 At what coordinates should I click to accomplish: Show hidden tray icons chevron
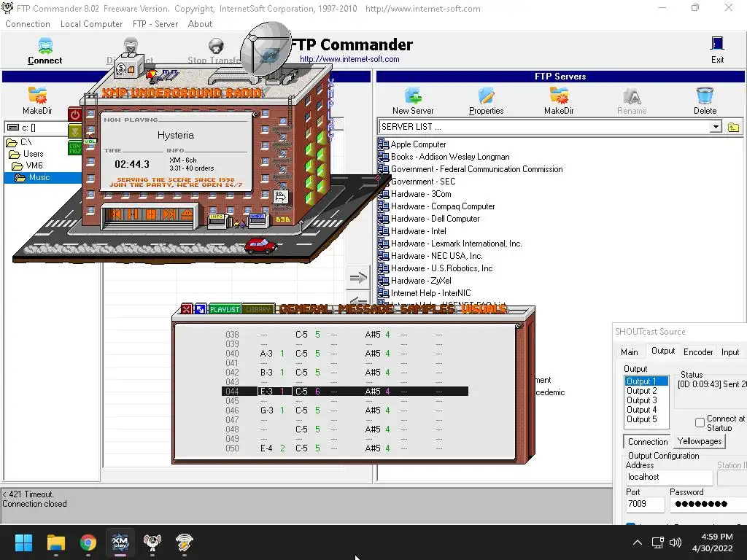pos(637,542)
